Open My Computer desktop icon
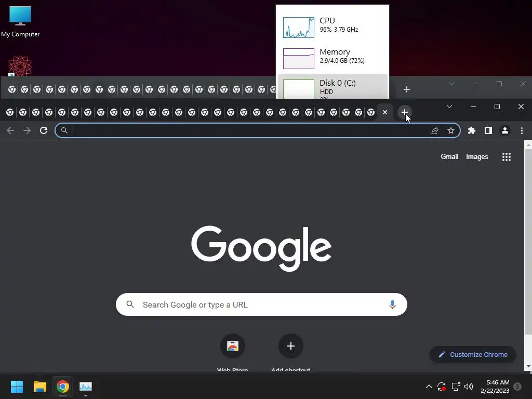532x399 pixels. click(20, 21)
